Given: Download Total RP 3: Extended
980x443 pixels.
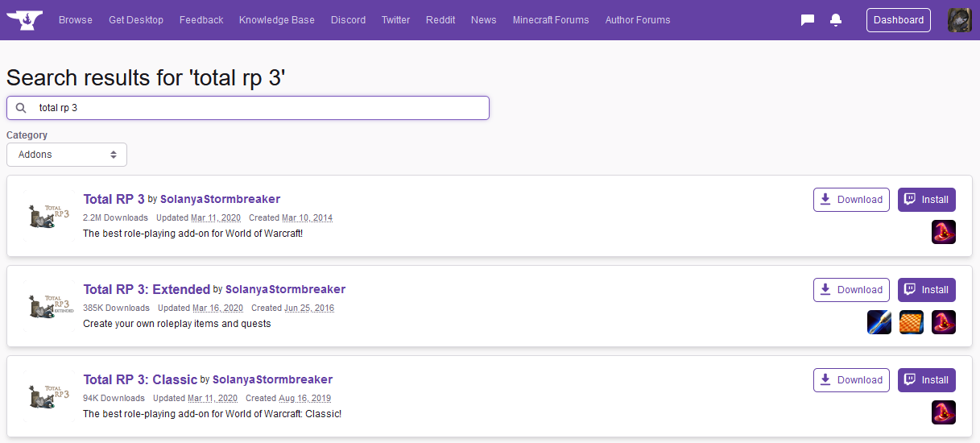Looking at the screenshot, I should click(851, 290).
